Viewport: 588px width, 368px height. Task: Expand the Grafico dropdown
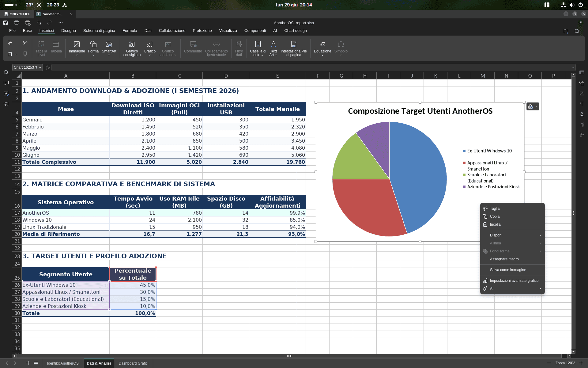[x=150, y=55]
